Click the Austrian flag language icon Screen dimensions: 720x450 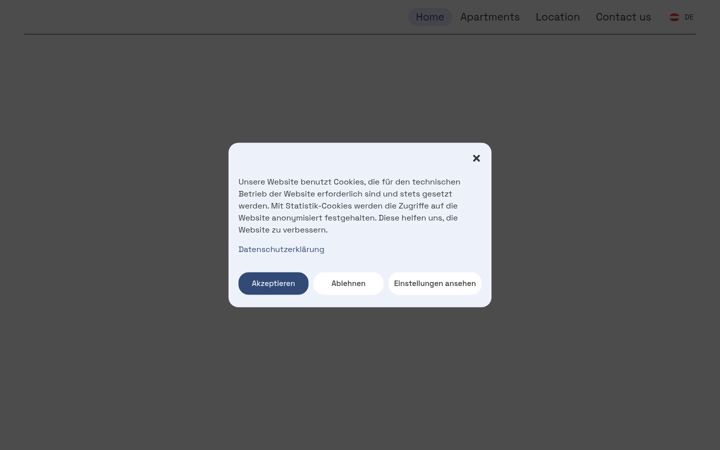click(674, 17)
